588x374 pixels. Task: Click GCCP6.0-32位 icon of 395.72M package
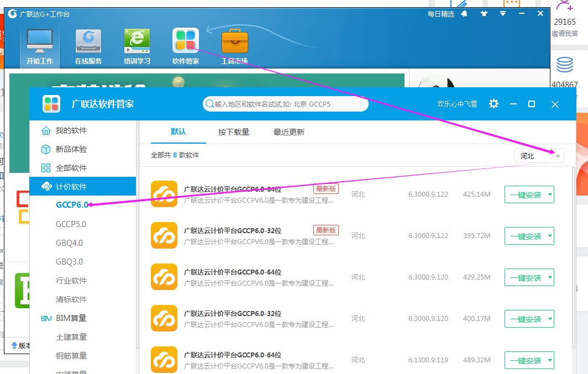point(164,235)
